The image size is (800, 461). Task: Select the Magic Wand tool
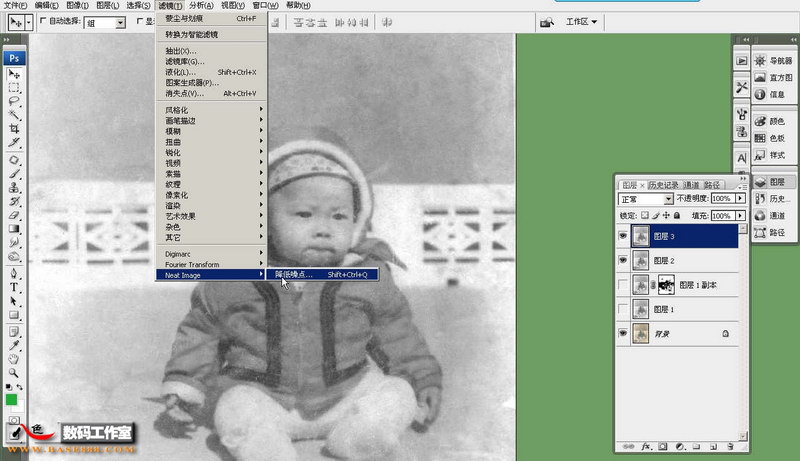[x=14, y=114]
